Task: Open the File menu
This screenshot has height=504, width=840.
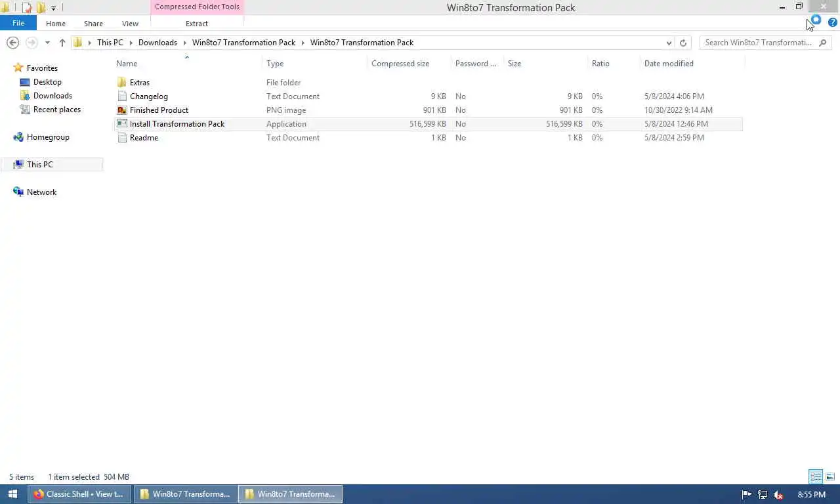Action: [18, 23]
